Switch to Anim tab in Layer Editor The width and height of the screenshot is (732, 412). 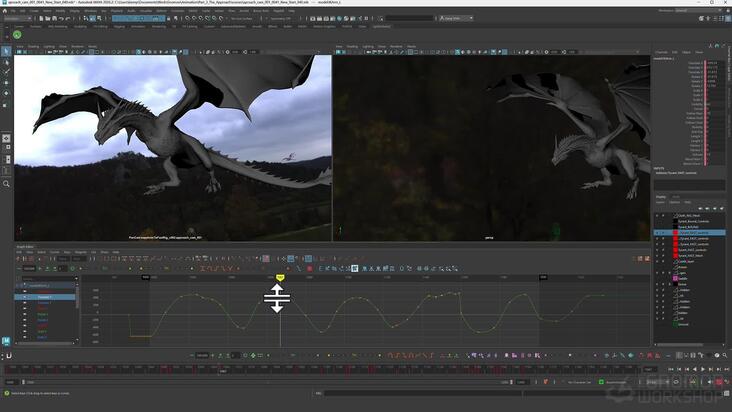point(675,197)
